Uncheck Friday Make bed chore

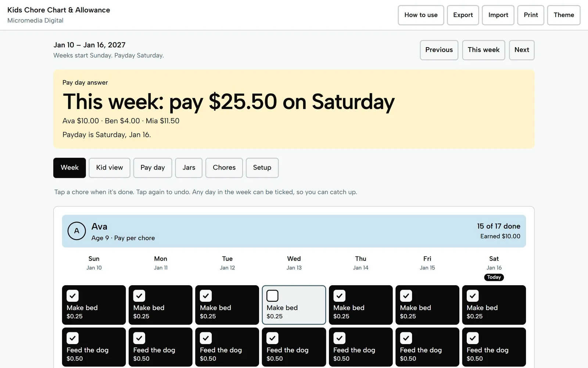(x=427, y=305)
